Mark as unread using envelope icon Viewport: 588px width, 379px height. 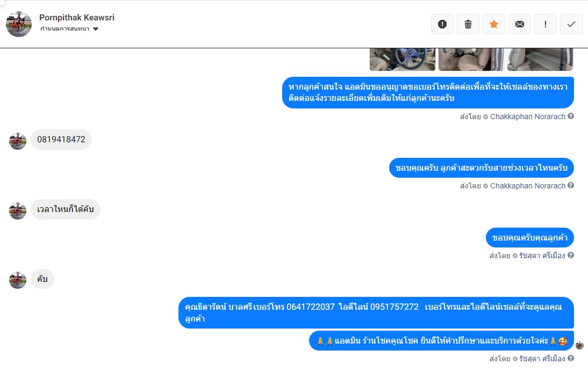520,24
